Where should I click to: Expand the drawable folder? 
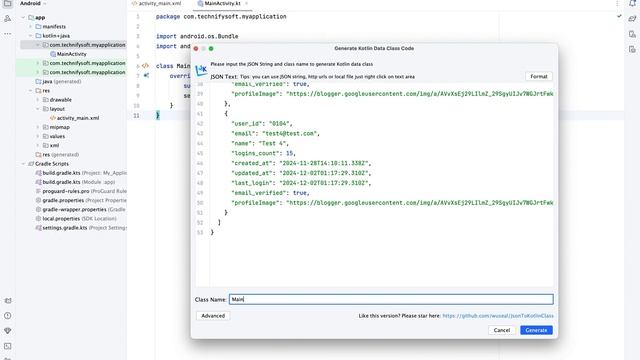pyautogui.click(x=38, y=100)
